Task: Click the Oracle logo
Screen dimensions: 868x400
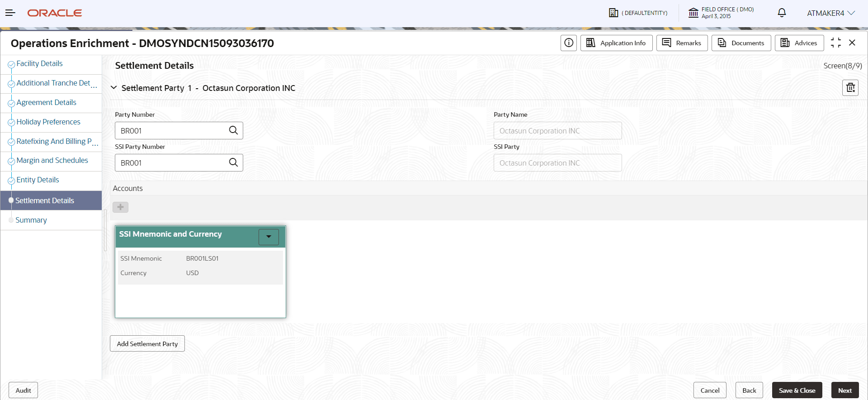Action: coord(55,13)
